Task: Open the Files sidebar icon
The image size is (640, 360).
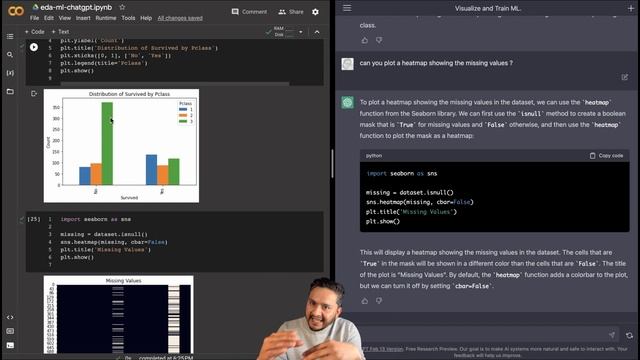Action: coord(10,91)
